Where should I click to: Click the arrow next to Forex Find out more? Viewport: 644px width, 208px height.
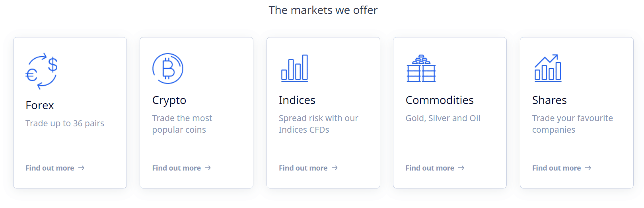point(82,168)
